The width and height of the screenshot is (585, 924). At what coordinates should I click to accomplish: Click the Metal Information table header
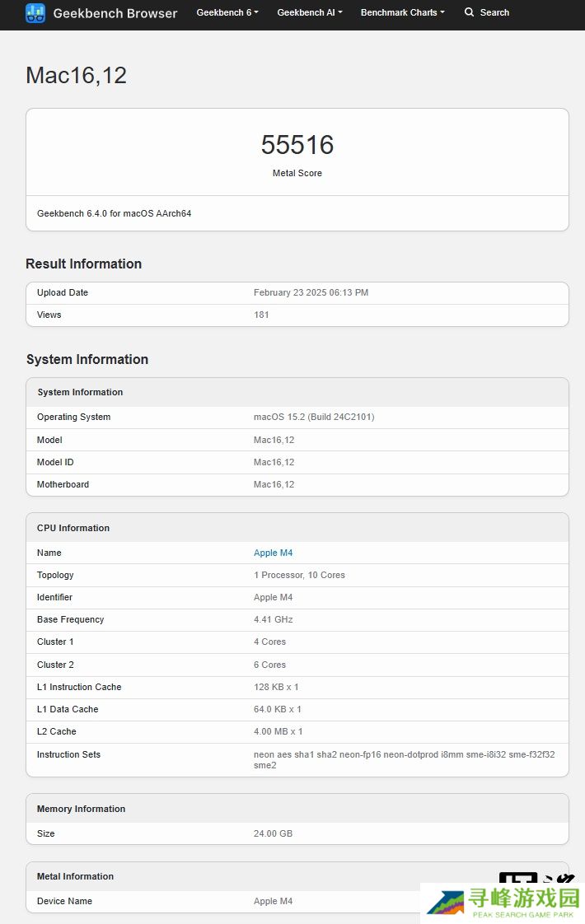[75, 876]
